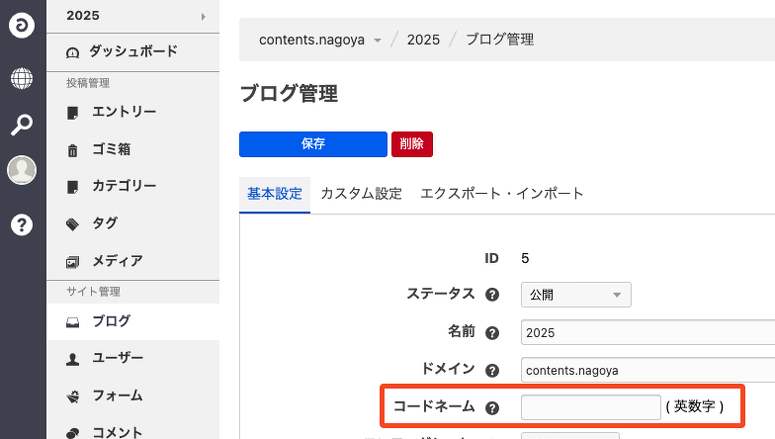Click the 2025 breadcrumb link
Viewport: 775px width, 439px height.
point(423,40)
